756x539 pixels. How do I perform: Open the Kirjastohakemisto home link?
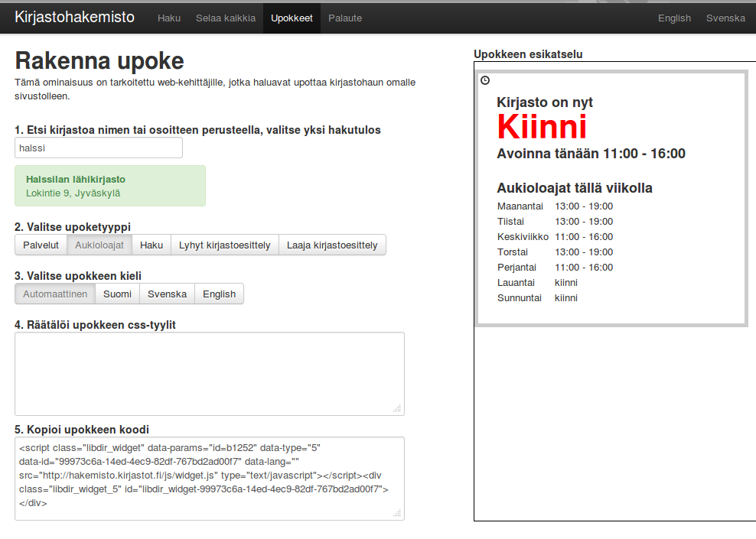point(75,18)
